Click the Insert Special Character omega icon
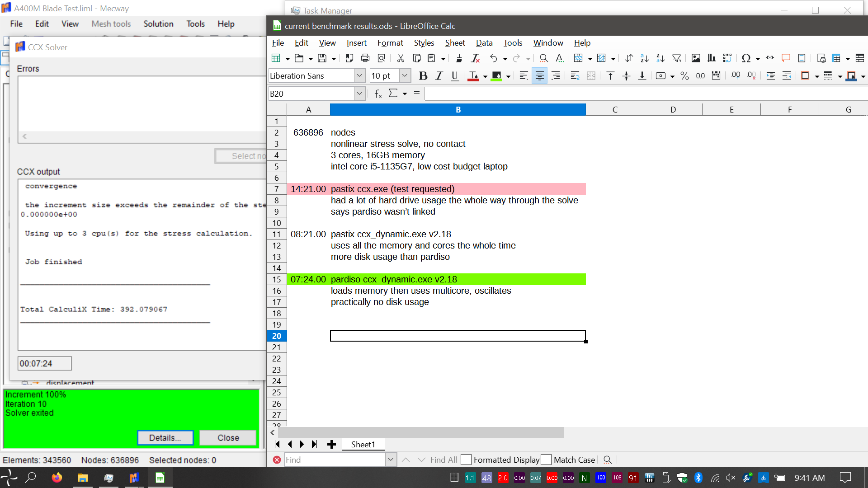The image size is (868, 488). (746, 58)
